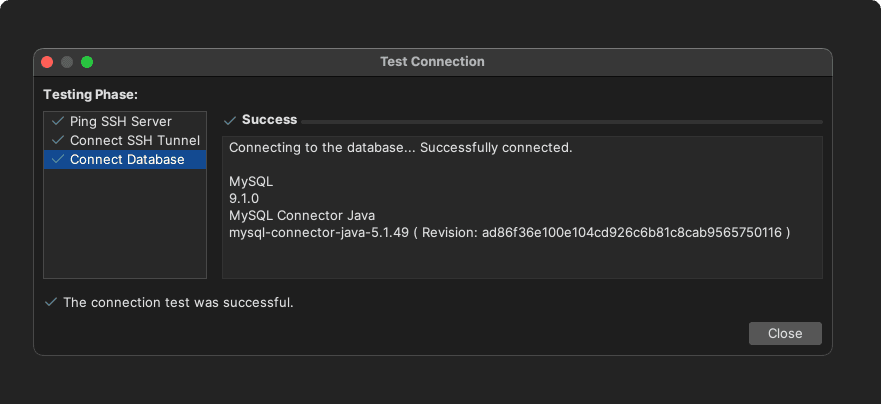Click the red close window button

coord(47,62)
